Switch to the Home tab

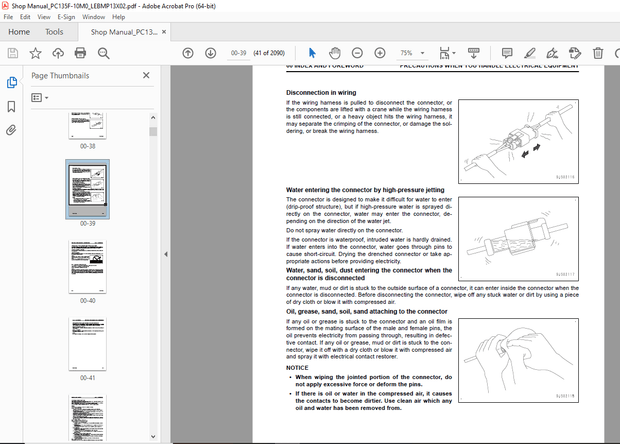19,32
